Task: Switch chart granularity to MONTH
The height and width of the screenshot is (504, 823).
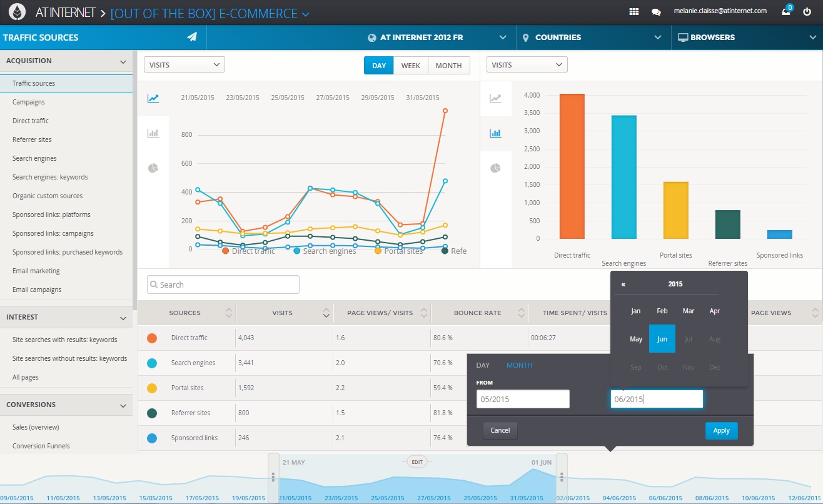Action: point(449,66)
